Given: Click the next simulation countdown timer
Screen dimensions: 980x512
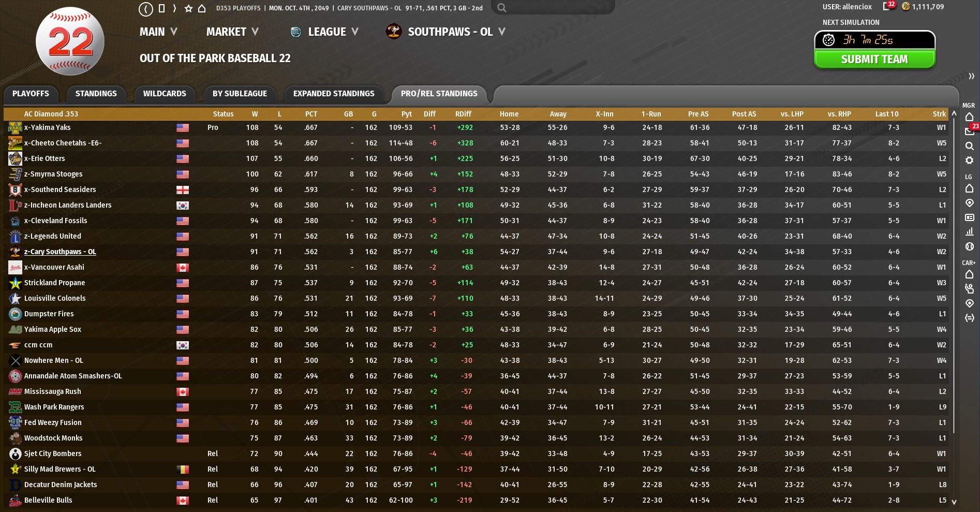Looking at the screenshot, I should click(874, 40).
